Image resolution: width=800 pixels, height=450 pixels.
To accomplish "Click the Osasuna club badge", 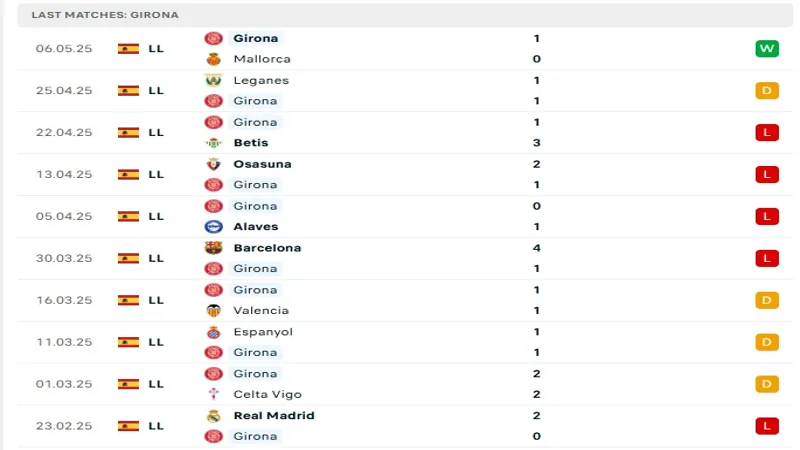I will pos(212,164).
